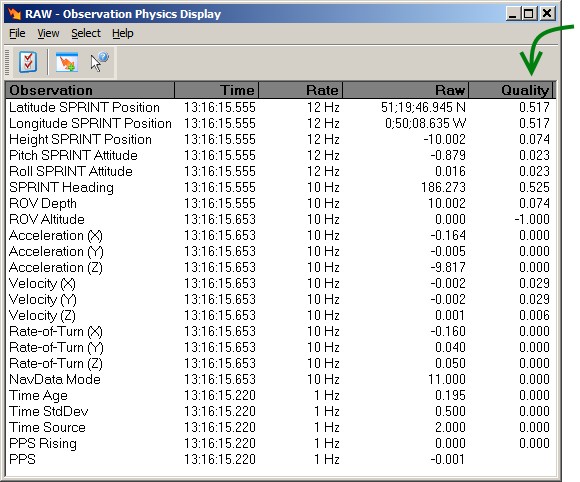Open the File menu
Viewport: 580px width, 482px height.
17,33
